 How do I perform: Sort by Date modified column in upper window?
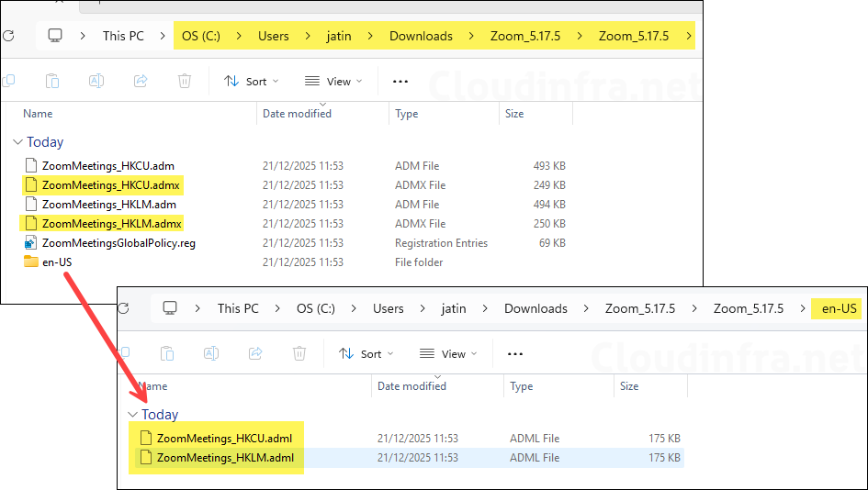[x=297, y=114]
